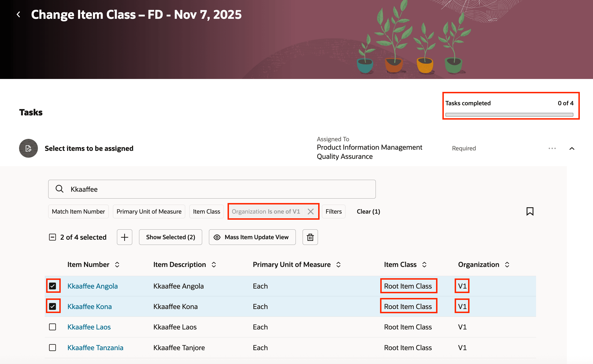Uncheck the Kkaaffee Angola row checkbox
Image resolution: width=593 pixels, height=364 pixels.
coord(53,286)
